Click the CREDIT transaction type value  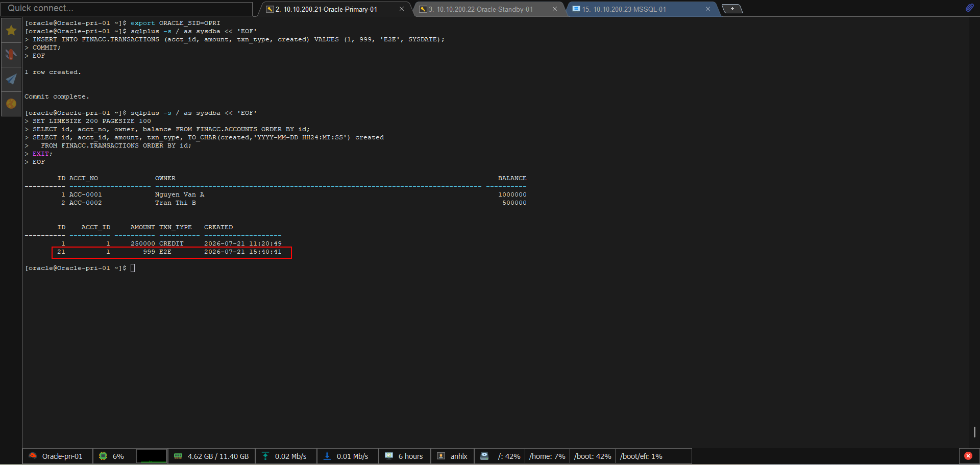(x=171, y=243)
